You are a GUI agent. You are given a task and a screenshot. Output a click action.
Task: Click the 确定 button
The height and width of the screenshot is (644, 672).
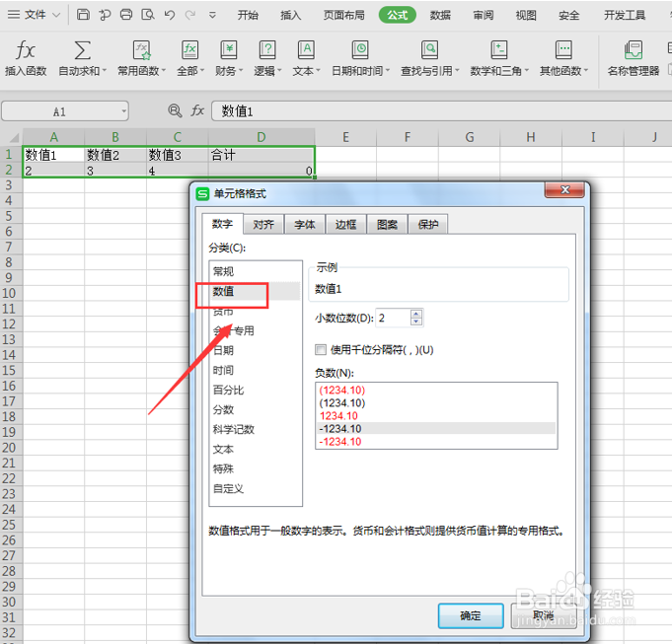(x=471, y=615)
